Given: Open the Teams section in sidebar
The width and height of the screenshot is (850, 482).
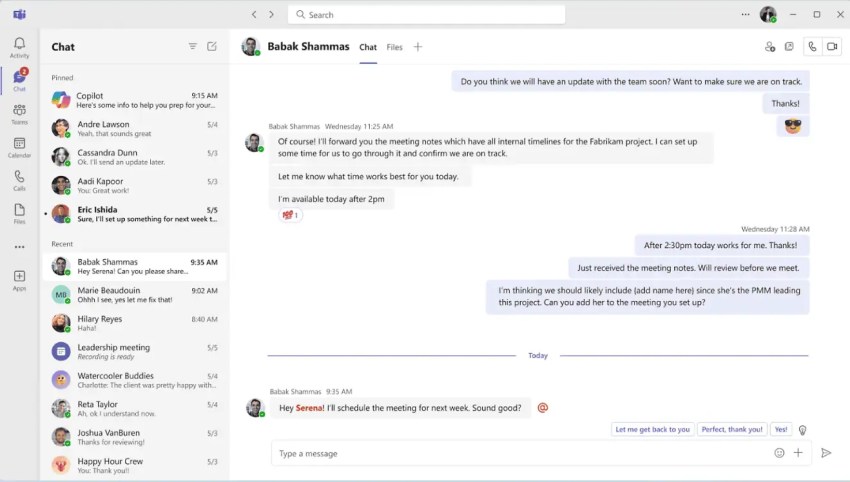Looking at the screenshot, I should coord(20,114).
